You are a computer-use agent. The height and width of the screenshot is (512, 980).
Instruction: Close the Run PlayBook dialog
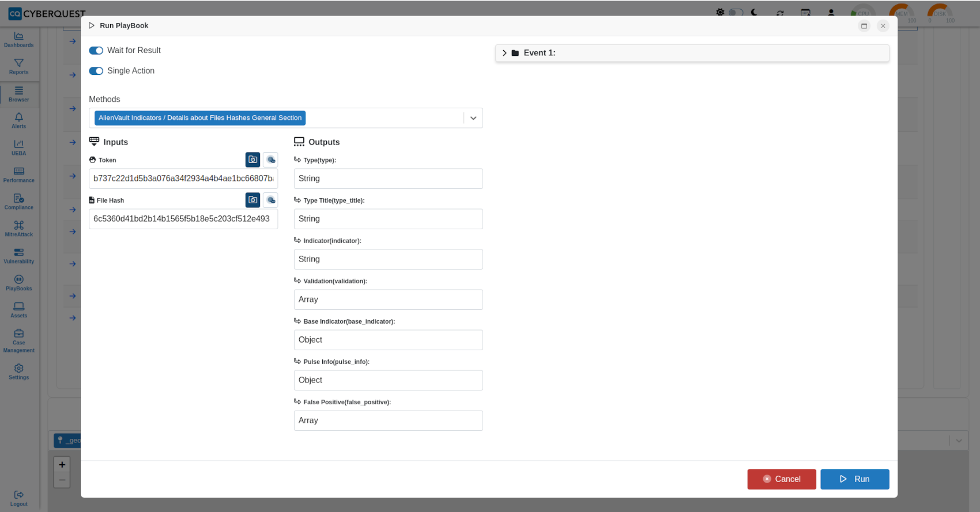pos(883,26)
